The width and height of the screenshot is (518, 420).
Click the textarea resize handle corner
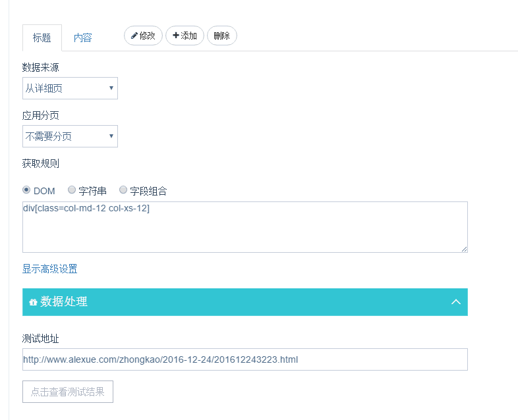(464, 249)
